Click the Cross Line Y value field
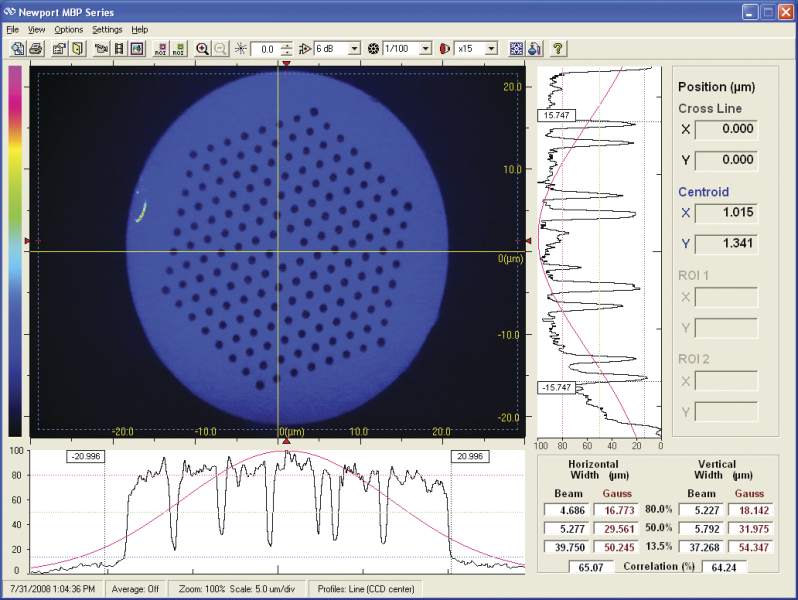This screenshot has width=798, height=600. pos(725,160)
